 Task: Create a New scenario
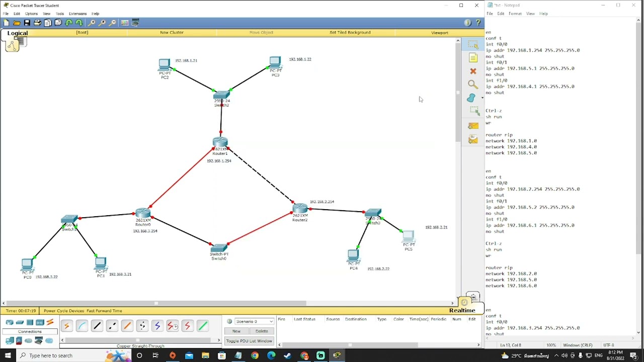point(236,331)
